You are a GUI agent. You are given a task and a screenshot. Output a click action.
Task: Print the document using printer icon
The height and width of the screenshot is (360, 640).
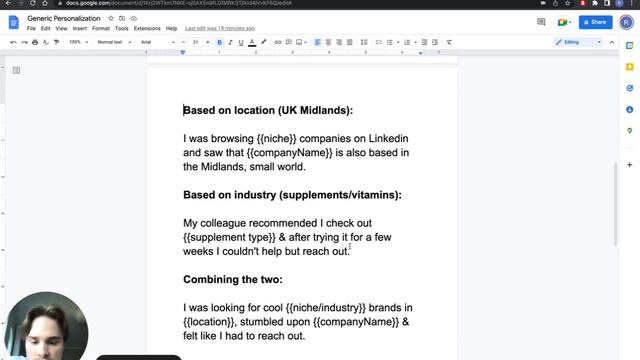pos(35,42)
